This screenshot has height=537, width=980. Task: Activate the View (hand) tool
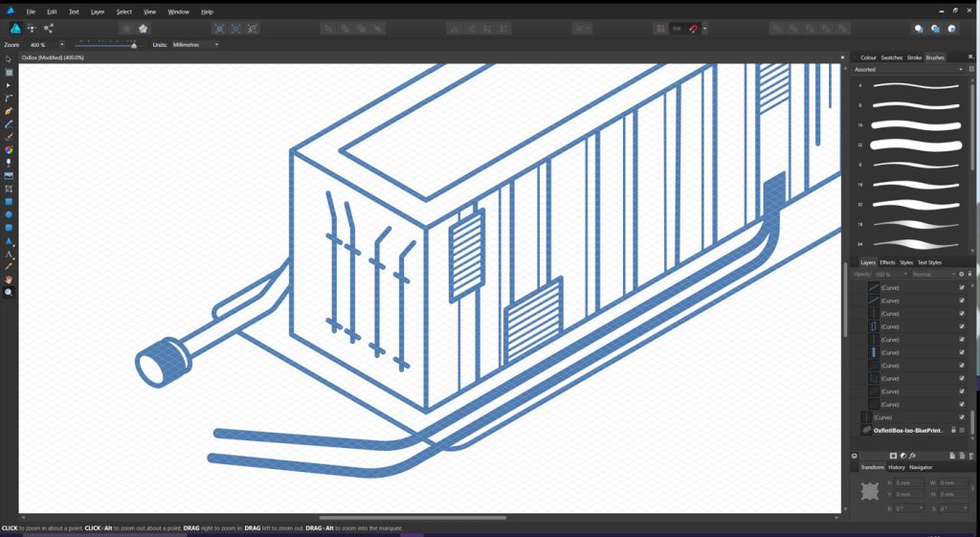pos(9,280)
